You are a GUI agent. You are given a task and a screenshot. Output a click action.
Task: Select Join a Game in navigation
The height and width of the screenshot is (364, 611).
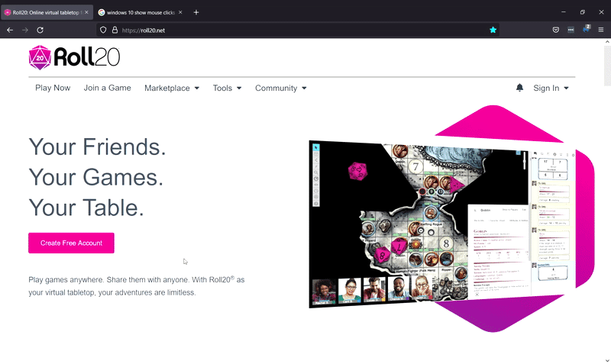(108, 88)
